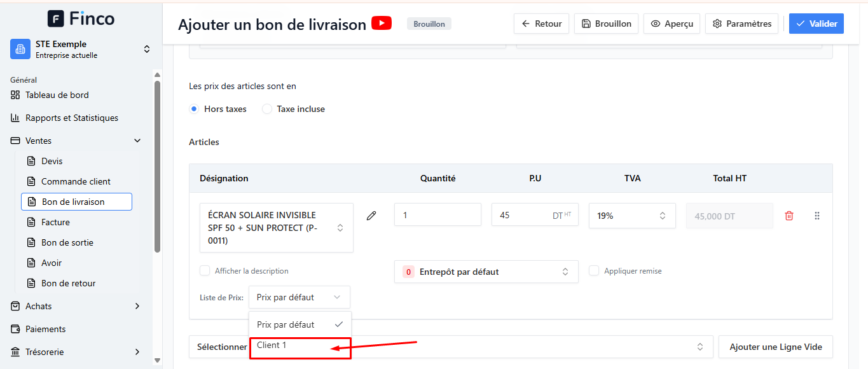Click the Quantité input field

tap(437, 214)
